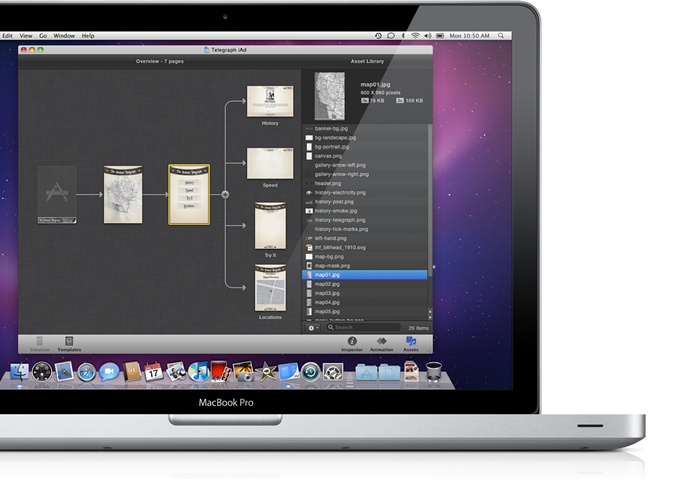Click the asset search field
The image size is (694, 483).
coord(365,327)
